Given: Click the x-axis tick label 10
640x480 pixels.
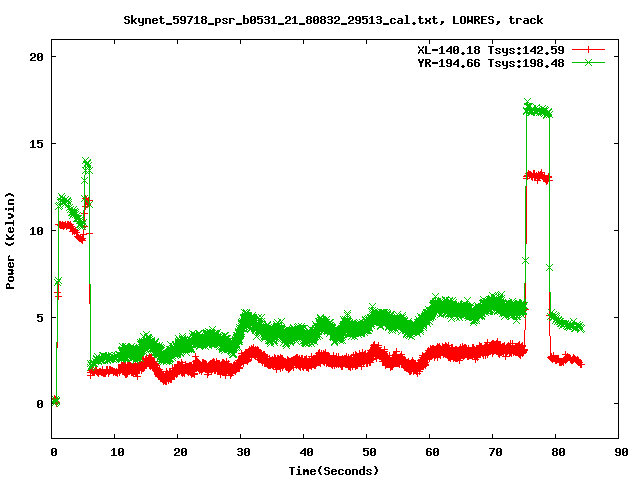Looking at the screenshot, I should coord(117,452).
